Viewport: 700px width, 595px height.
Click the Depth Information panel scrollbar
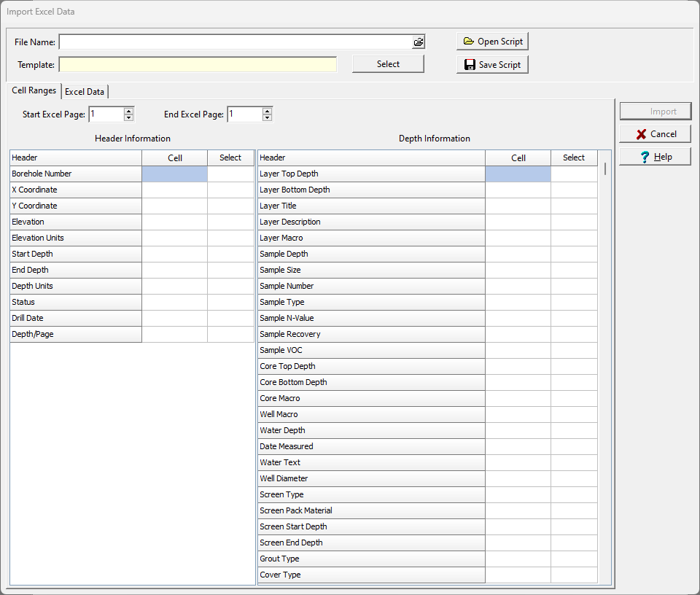pos(604,168)
